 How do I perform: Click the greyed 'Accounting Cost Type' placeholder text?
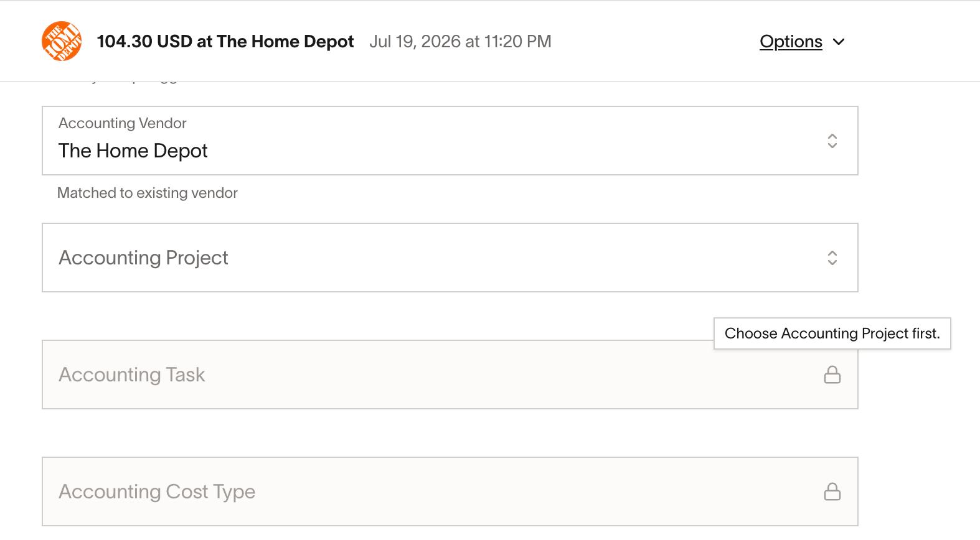tap(157, 491)
